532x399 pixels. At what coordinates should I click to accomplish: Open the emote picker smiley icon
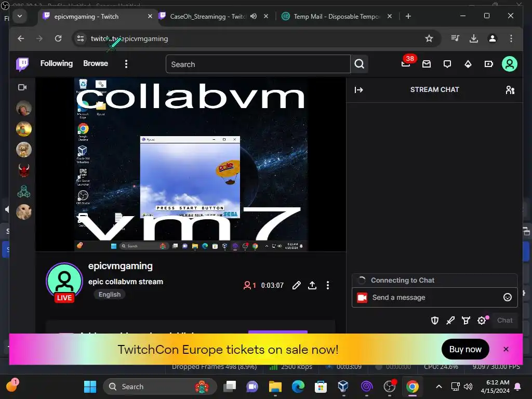pos(507,298)
